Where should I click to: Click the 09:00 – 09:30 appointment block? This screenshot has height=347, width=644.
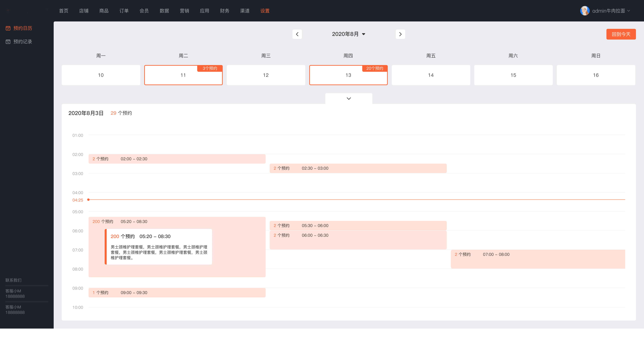click(x=177, y=293)
